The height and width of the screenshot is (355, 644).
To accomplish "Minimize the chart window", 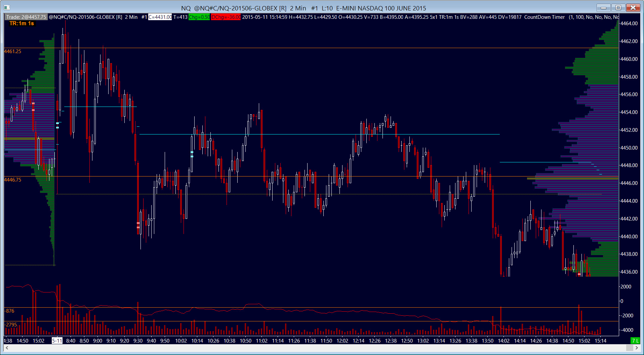I will pyautogui.click(x=604, y=7).
